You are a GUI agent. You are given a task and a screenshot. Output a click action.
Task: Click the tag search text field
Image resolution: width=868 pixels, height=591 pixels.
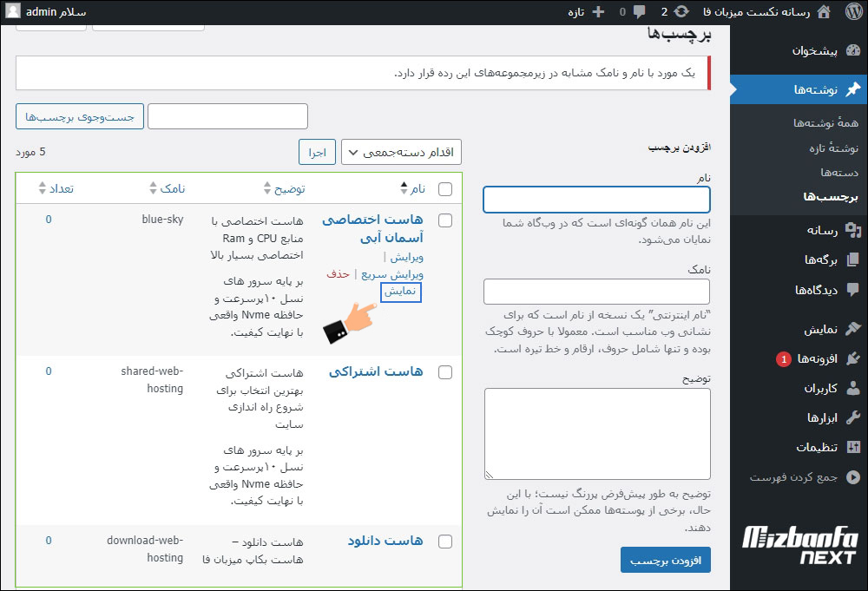pyautogui.click(x=227, y=117)
